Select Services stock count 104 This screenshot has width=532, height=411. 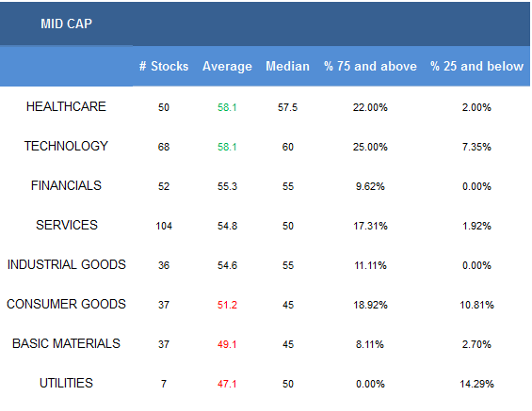(x=164, y=226)
